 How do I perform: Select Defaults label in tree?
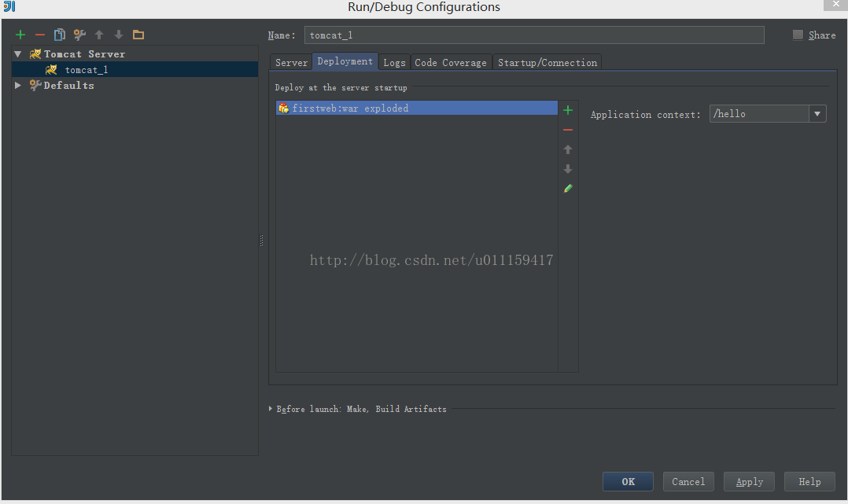68,86
